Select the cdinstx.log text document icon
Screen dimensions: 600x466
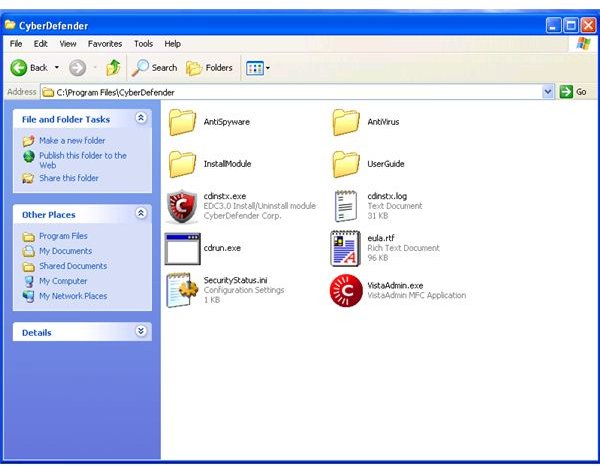346,206
